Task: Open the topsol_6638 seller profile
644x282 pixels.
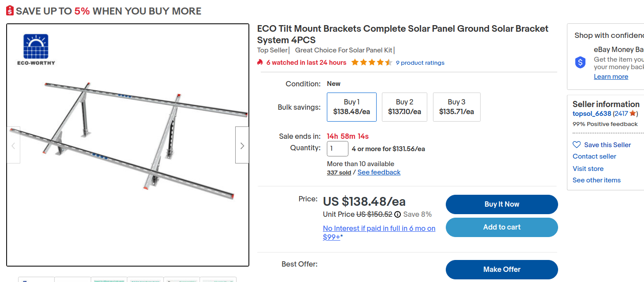Action: click(592, 114)
